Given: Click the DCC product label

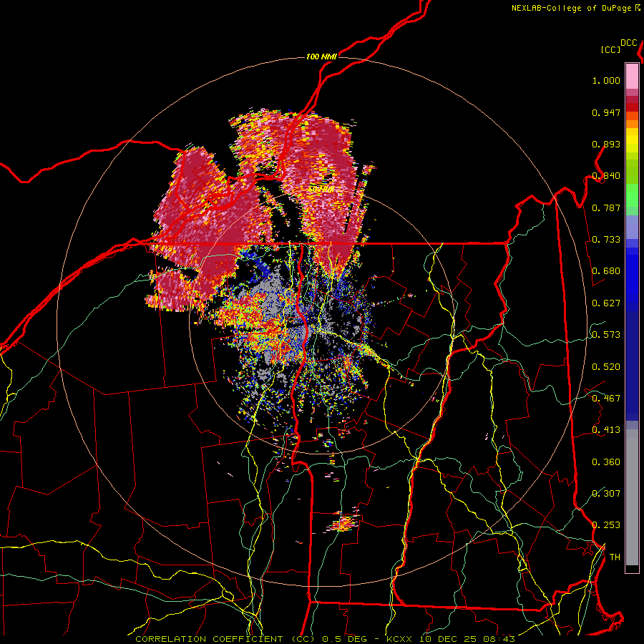Looking at the screenshot, I should point(629,43).
